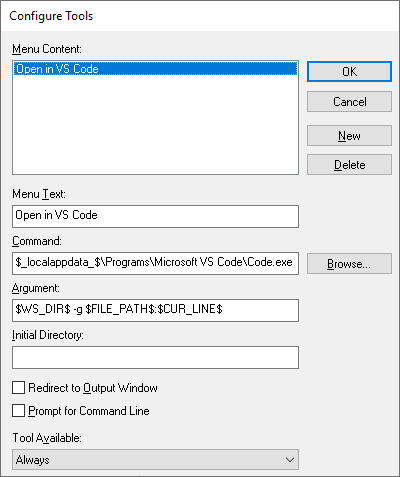
Task: Delete the selected tool entry
Action: click(x=349, y=165)
